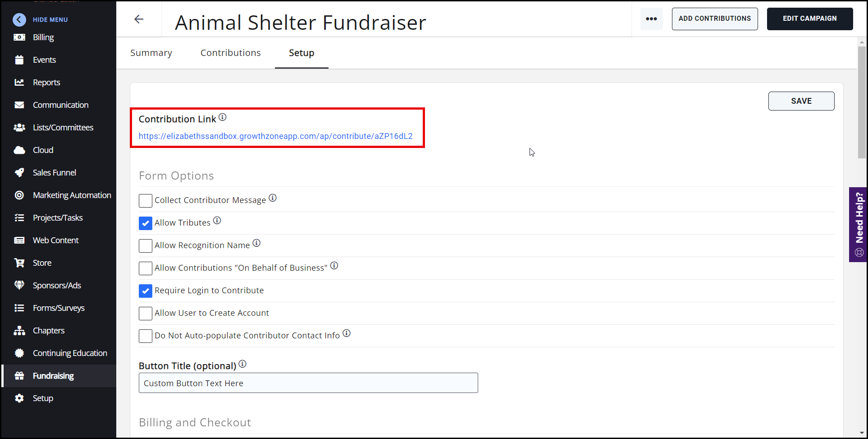868x439 pixels.
Task: Click the Chapters hierarchy icon
Action: [x=19, y=331]
